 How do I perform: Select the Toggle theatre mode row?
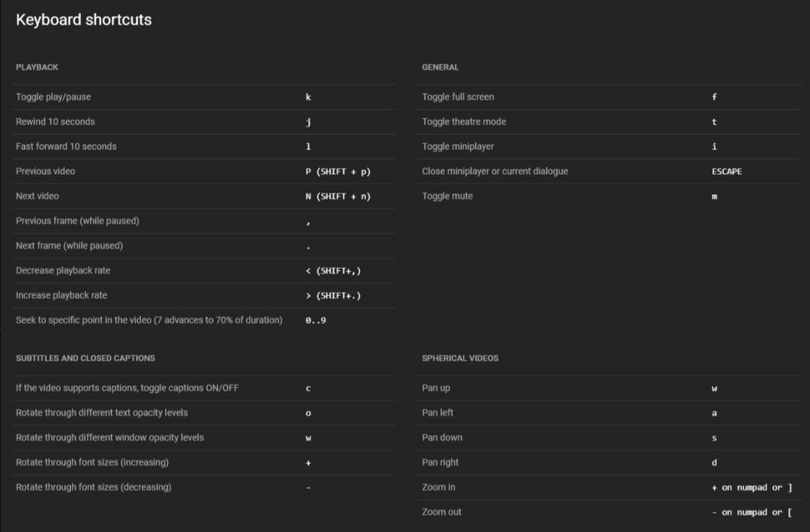tap(464, 121)
